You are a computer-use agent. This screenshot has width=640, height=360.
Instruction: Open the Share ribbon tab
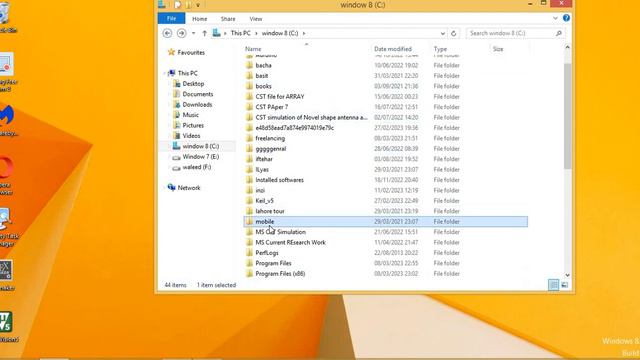coord(228,19)
